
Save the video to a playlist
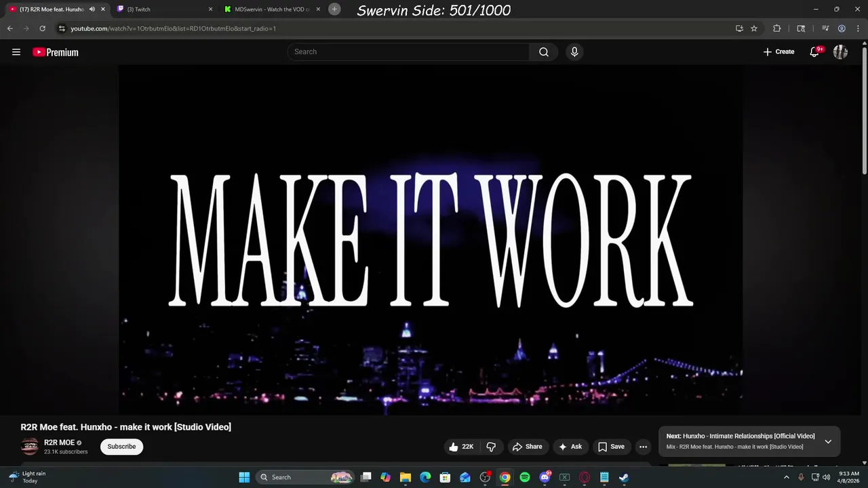(x=611, y=447)
